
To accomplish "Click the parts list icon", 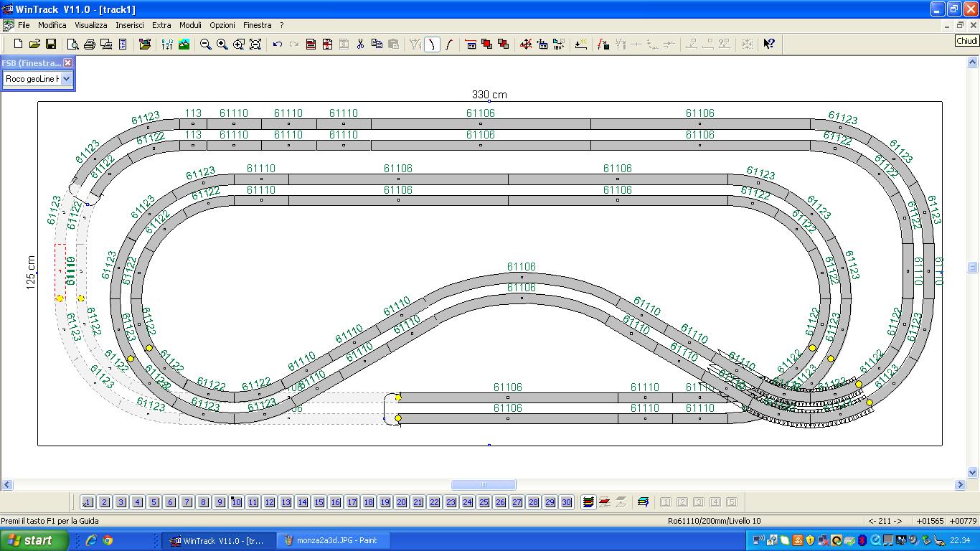I will (123, 44).
